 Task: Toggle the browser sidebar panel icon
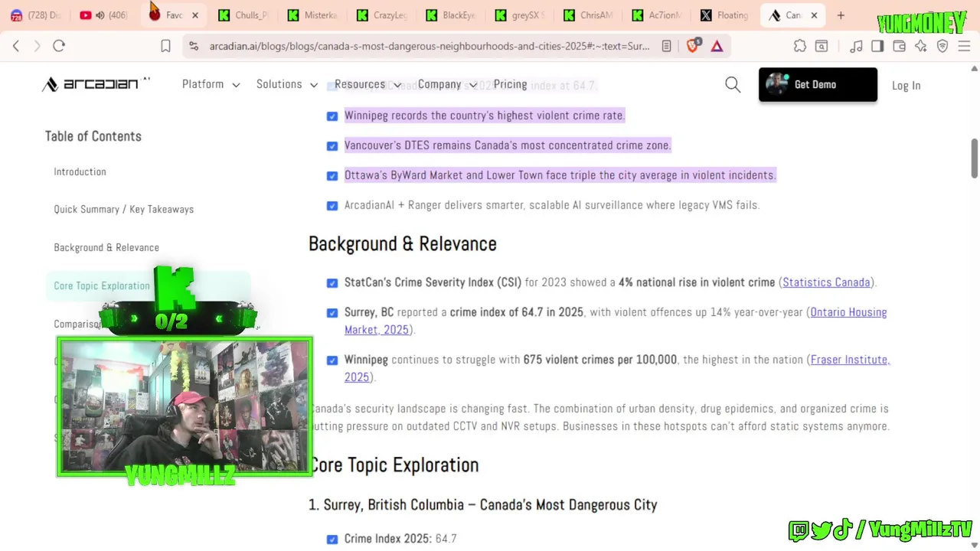[877, 46]
